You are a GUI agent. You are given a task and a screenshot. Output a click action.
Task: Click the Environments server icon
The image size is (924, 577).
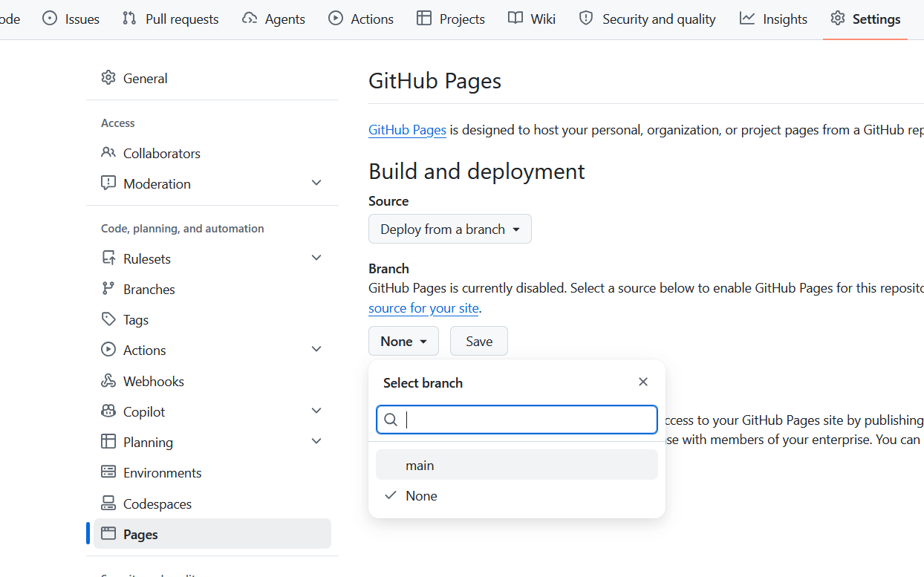tap(108, 472)
